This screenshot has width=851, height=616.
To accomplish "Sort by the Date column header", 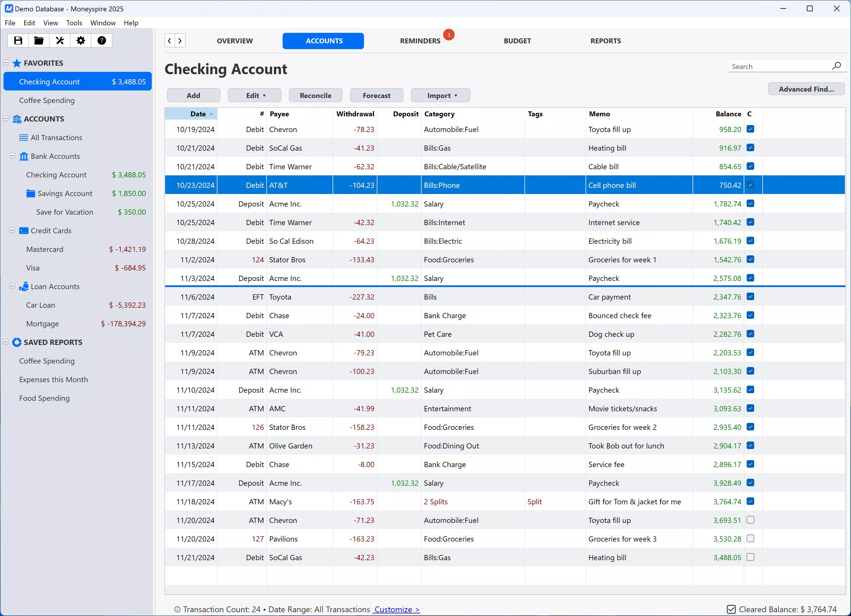I will click(191, 114).
